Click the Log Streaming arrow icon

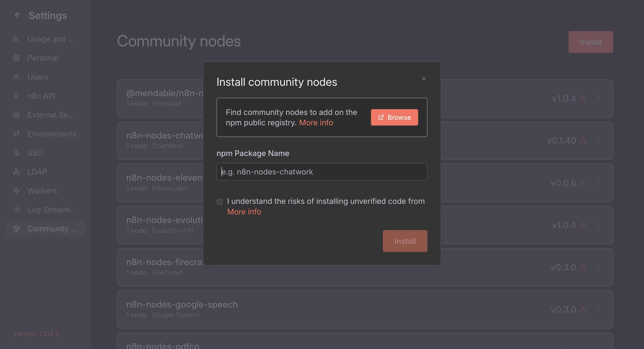coord(16,210)
